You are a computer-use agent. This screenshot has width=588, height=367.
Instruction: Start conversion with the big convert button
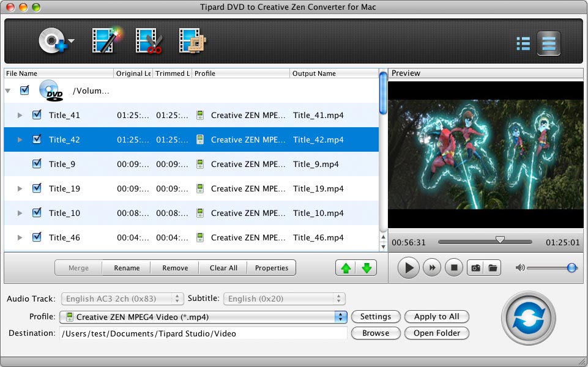[528, 318]
